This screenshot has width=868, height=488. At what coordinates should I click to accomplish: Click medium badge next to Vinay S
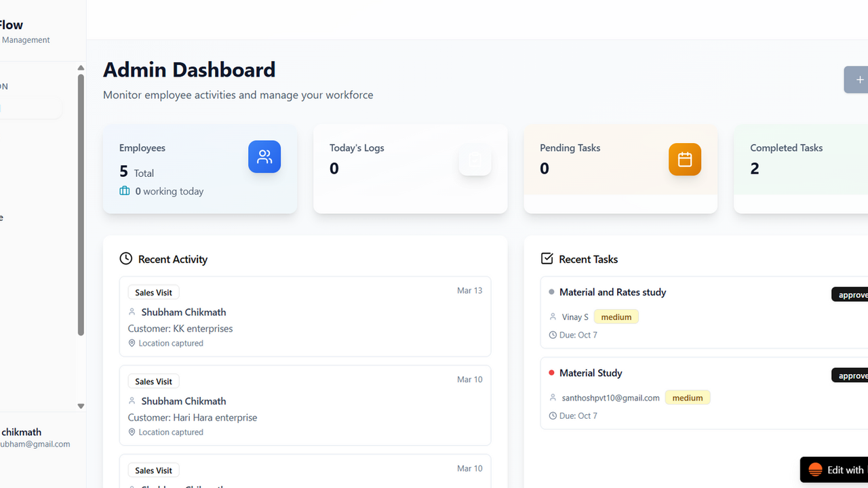coord(616,317)
